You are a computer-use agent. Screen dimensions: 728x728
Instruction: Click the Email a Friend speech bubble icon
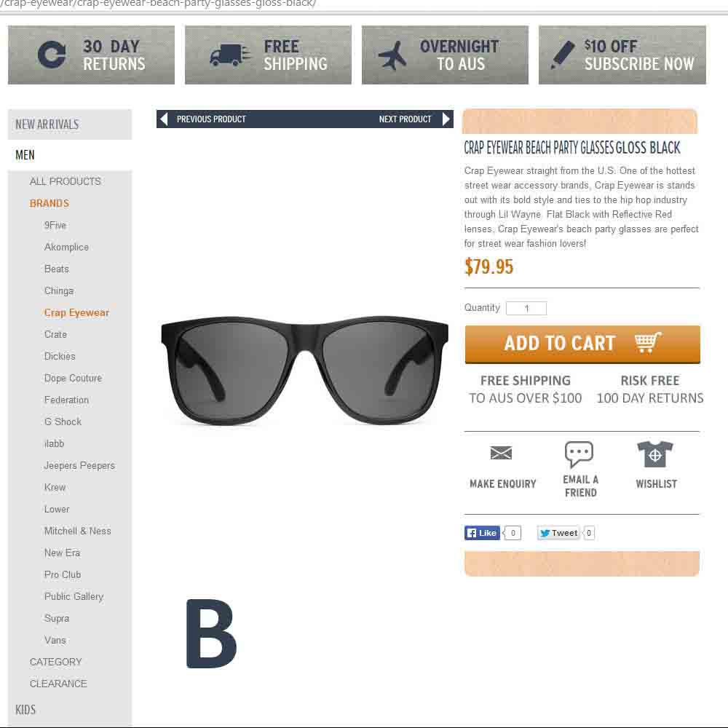[579, 454]
